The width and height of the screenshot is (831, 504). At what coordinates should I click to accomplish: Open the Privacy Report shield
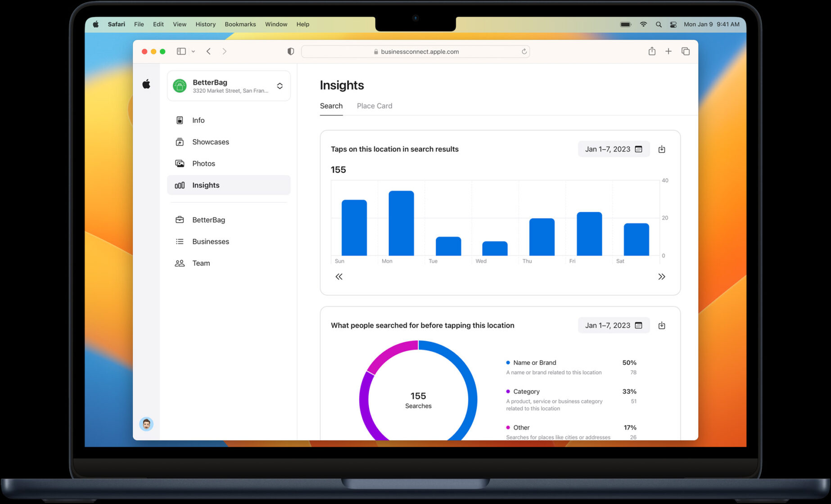290,51
